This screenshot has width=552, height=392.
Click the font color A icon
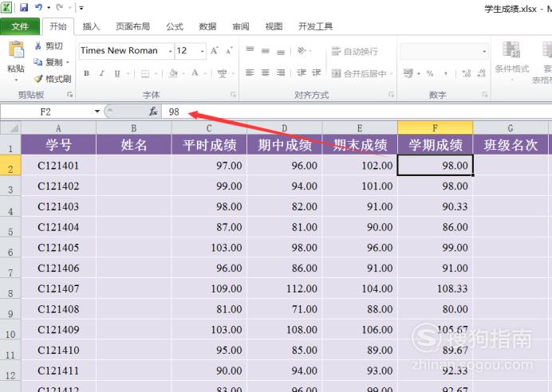(x=195, y=73)
